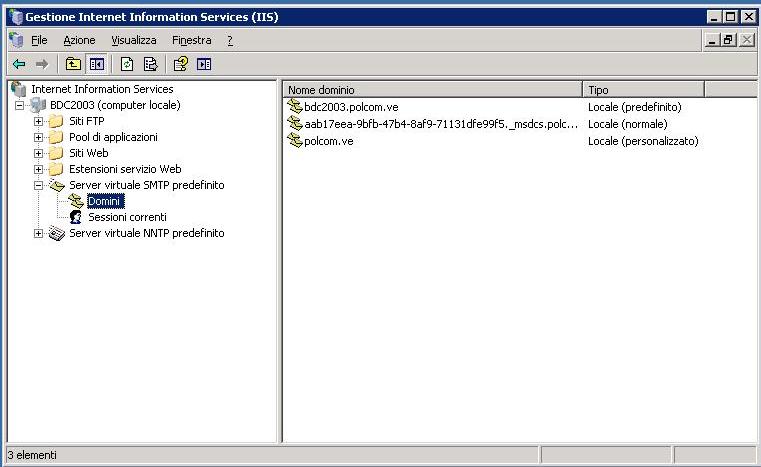Click the SMTP virtual server envelope icon

57,185
